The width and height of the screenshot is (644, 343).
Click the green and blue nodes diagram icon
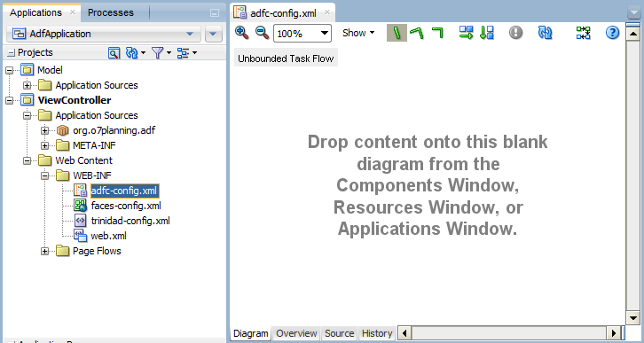[583, 33]
